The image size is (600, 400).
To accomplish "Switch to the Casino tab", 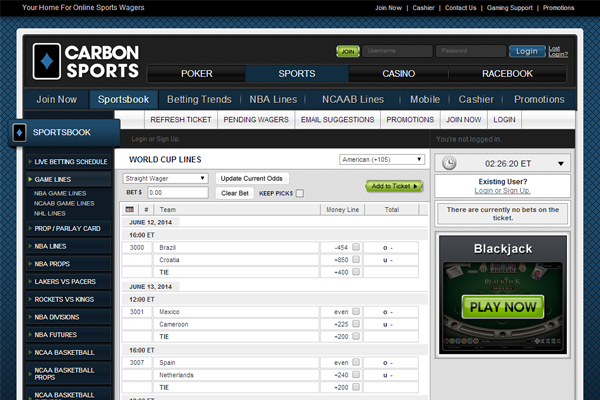I will click(398, 73).
